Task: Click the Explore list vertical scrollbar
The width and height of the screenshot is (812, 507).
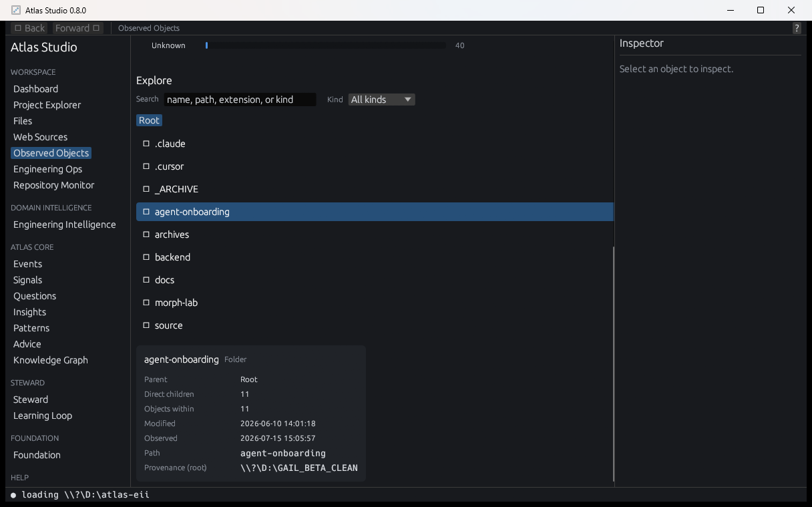Action: (613, 363)
